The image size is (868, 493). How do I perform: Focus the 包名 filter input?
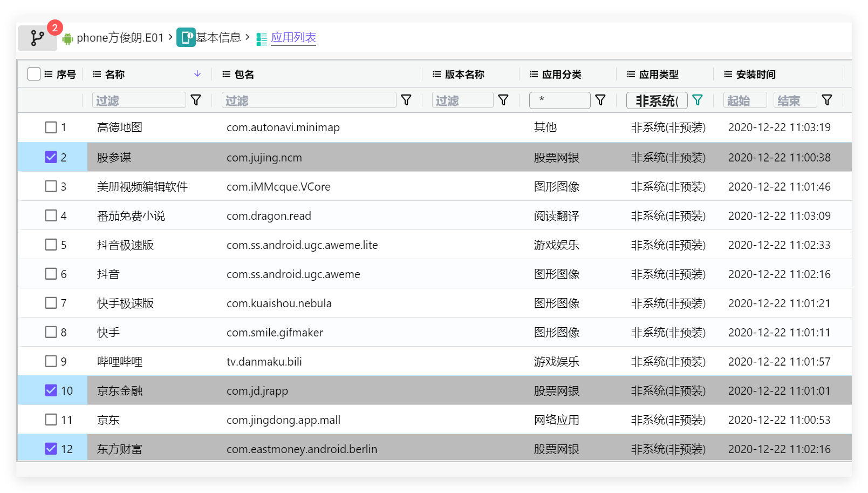(309, 100)
